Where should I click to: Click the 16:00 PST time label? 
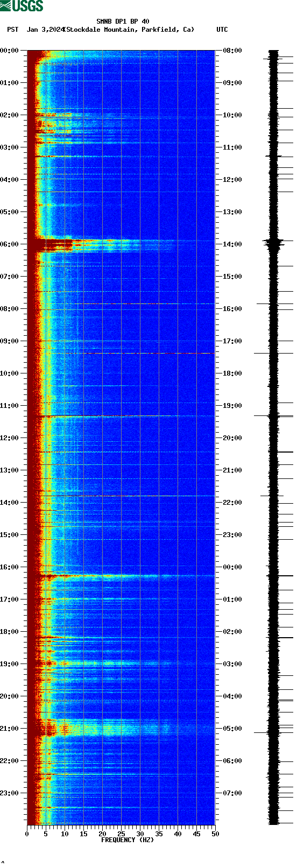(x=9, y=567)
